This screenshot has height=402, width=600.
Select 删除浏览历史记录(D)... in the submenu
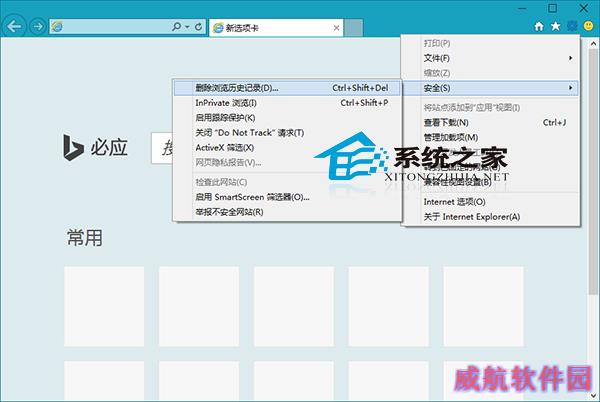click(287, 88)
